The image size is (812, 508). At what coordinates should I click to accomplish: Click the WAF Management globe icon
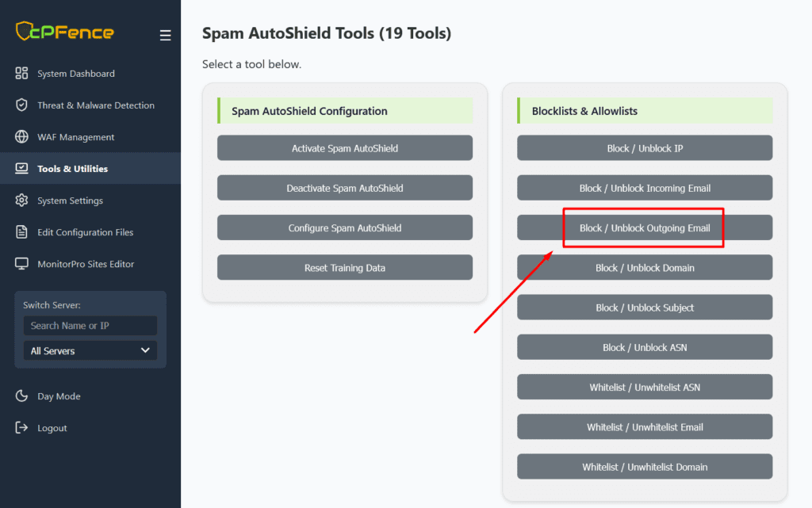tap(22, 137)
